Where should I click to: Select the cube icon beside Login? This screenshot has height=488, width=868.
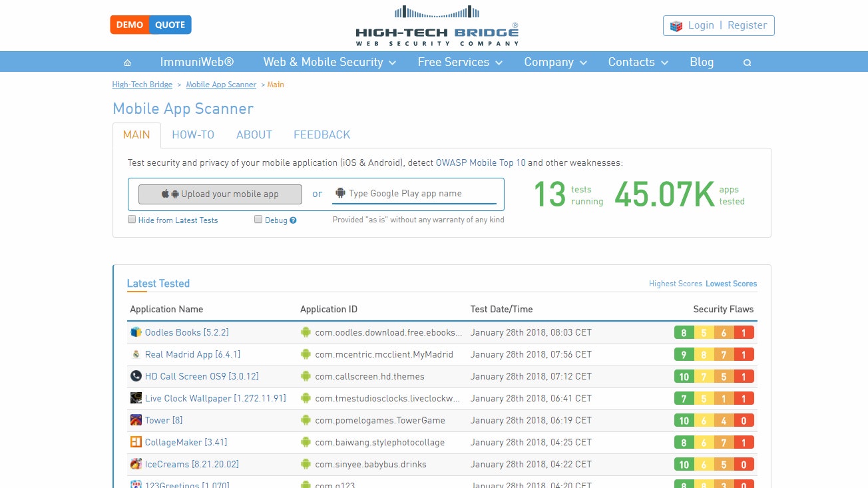click(676, 26)
